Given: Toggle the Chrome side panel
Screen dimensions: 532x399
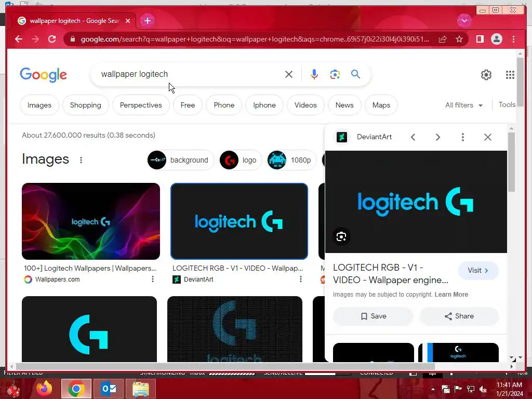Looking at the screenshot, I should click(x=480, y=39).
